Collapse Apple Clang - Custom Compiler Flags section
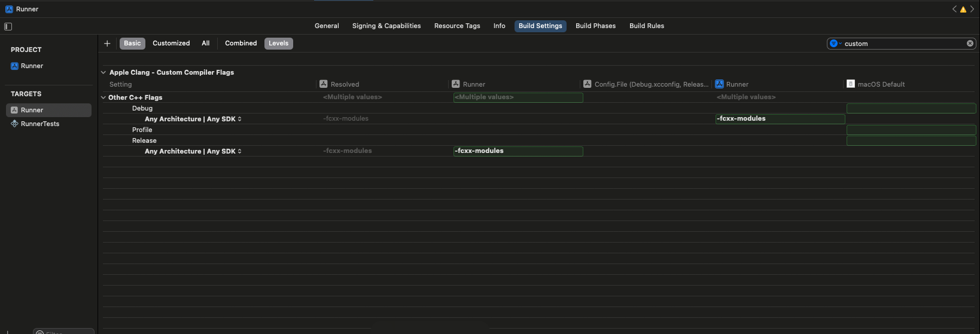The height and width of the screenshot is (334, 980). tap(104, 72)
